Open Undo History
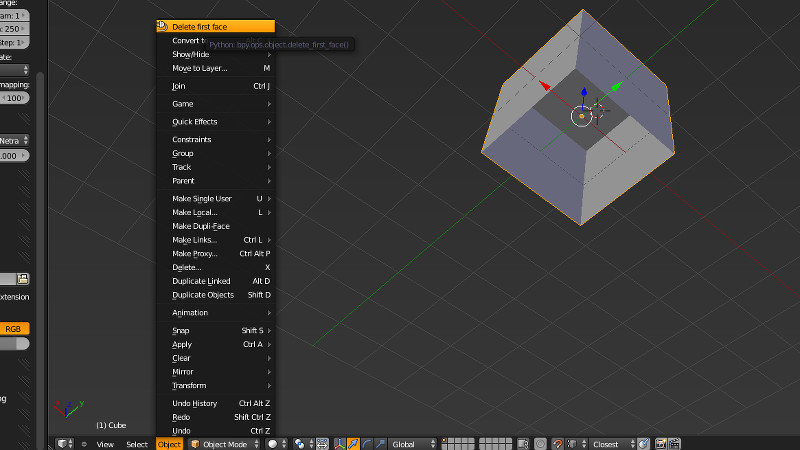Viewport: 800px width, 450px height. tap(215, 404)
